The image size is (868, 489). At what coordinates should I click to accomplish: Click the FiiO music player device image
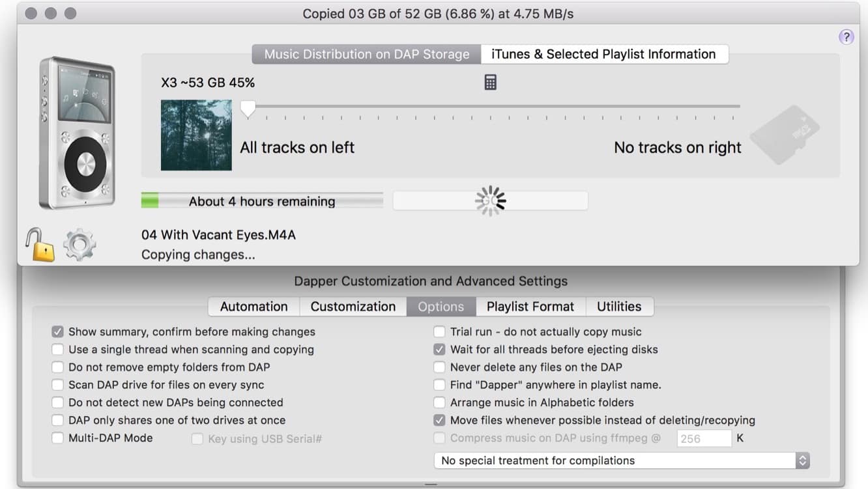(77, 133)
